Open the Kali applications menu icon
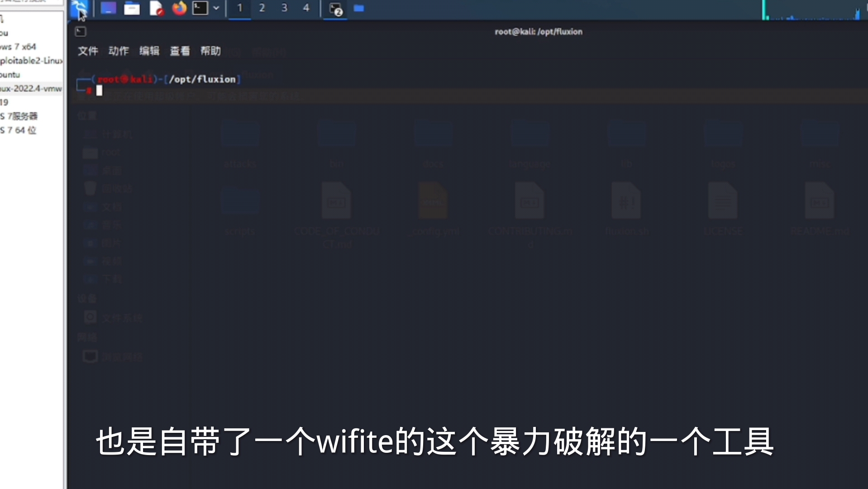 coord(80,9)
